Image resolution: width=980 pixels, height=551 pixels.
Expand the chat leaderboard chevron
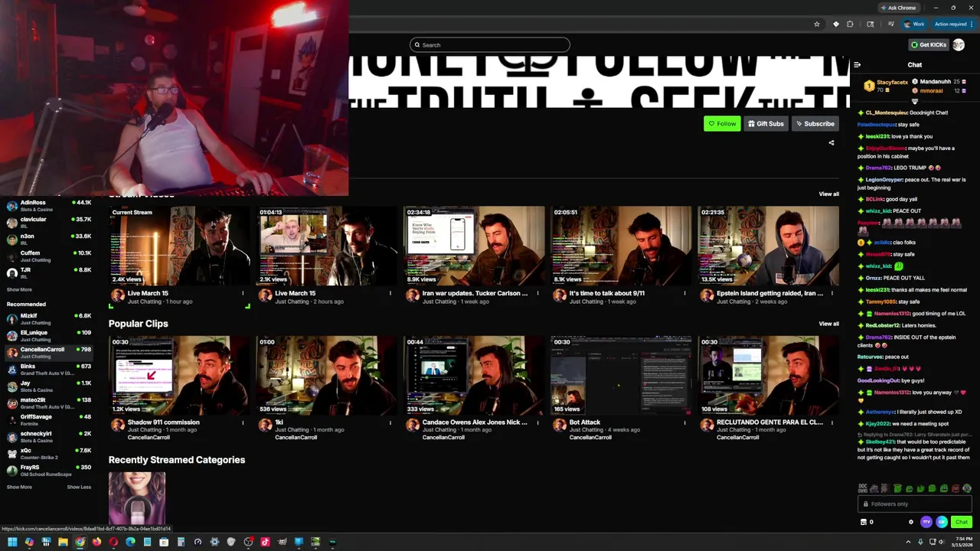click(914, 101)
